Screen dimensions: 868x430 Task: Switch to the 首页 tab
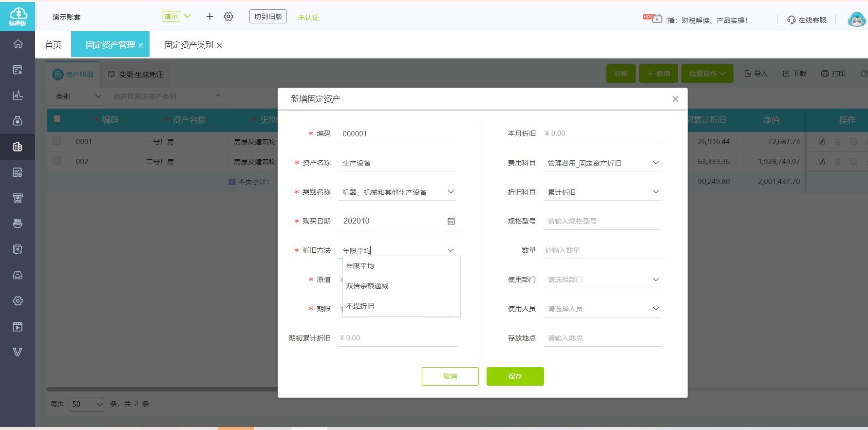tap(53, 45)
